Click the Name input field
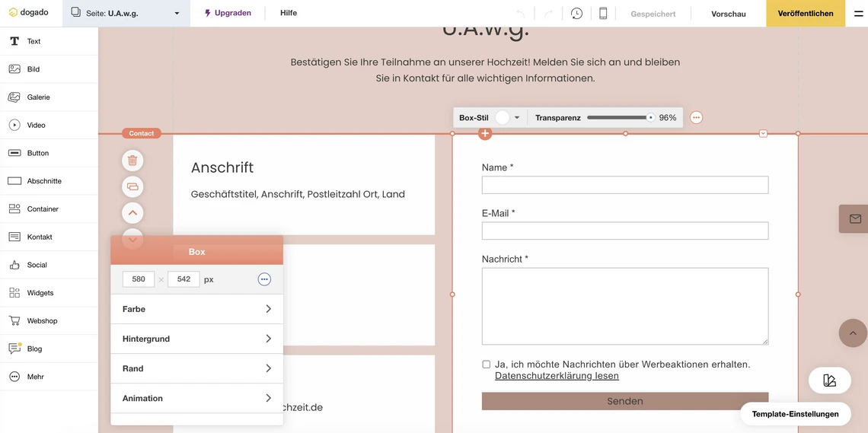This screenshot has height=433, width=868. pyautogui.click(x=625, y=185)
